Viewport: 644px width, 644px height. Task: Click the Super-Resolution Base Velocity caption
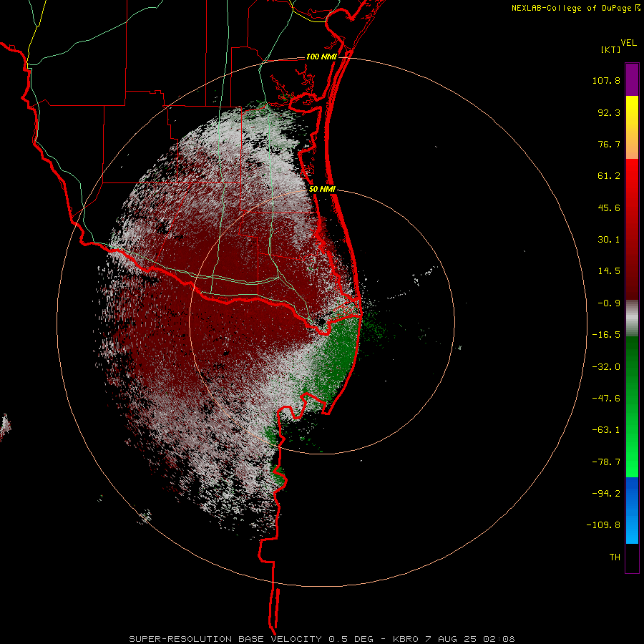tap(321, 639)
